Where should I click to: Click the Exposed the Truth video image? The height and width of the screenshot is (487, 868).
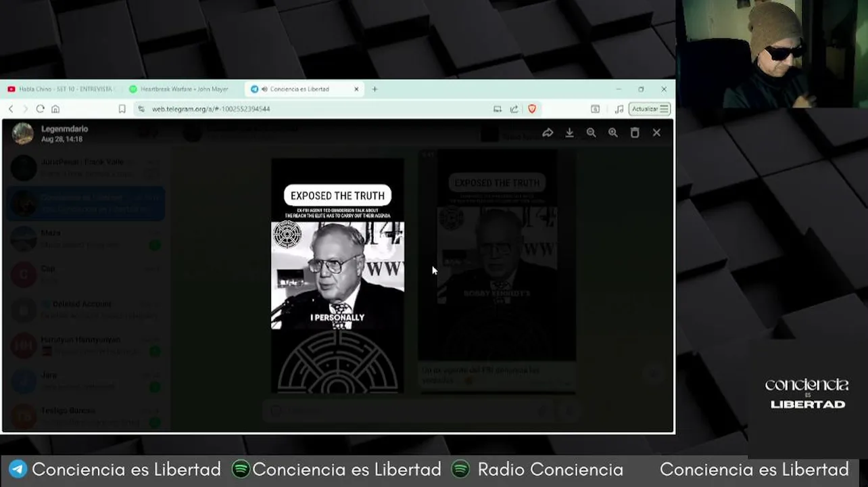(x=337, y=276)
